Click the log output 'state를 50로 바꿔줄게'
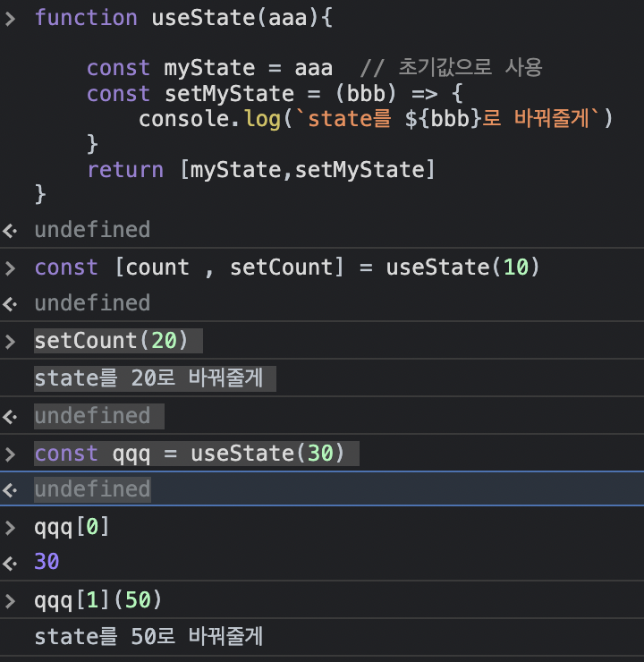The width and height of the screenshot is (644, 662). click(148, 637)
